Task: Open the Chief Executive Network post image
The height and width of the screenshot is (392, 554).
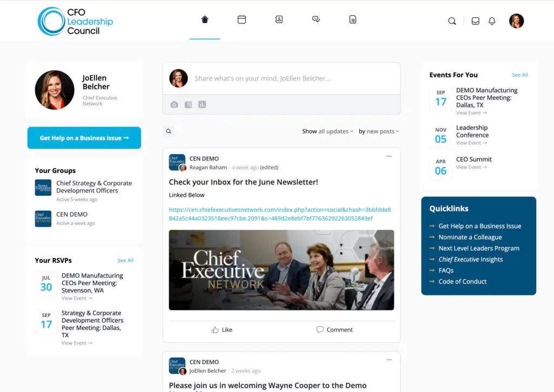Action: tap(281, 270)
